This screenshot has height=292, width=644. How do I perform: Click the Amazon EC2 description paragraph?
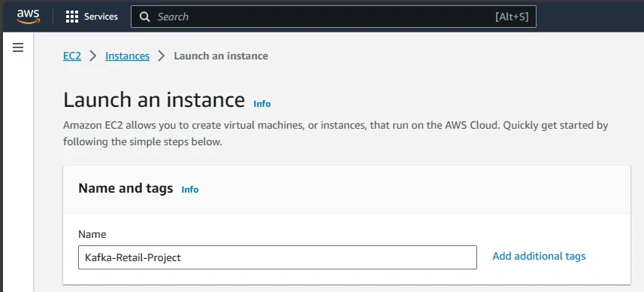[x=336, y=134]
